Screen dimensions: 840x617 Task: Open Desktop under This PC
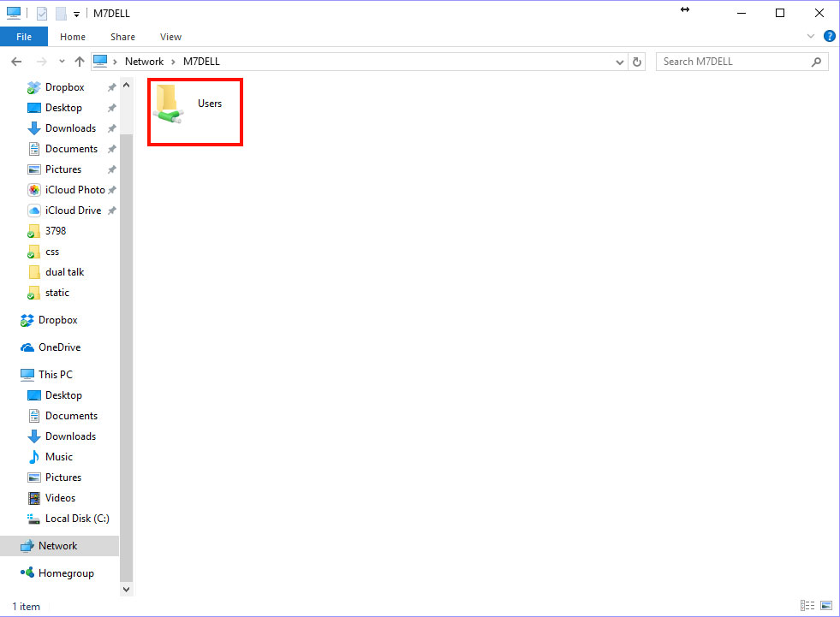pyautogui.click(x=63, y=395)
